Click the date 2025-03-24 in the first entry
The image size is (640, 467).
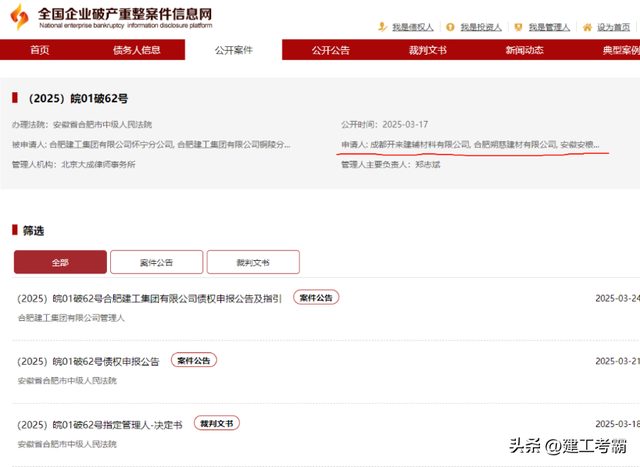pyautogui.click(x=618, y=298)
